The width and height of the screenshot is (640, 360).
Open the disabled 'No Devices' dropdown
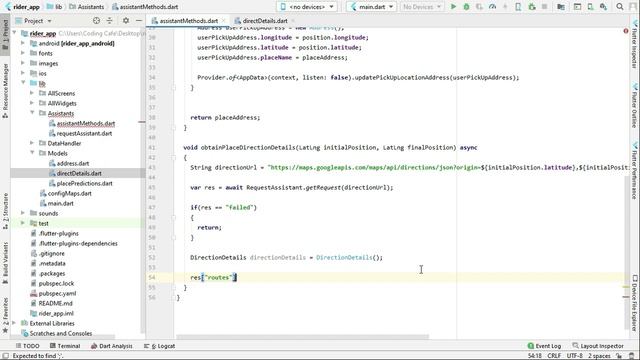422,7
